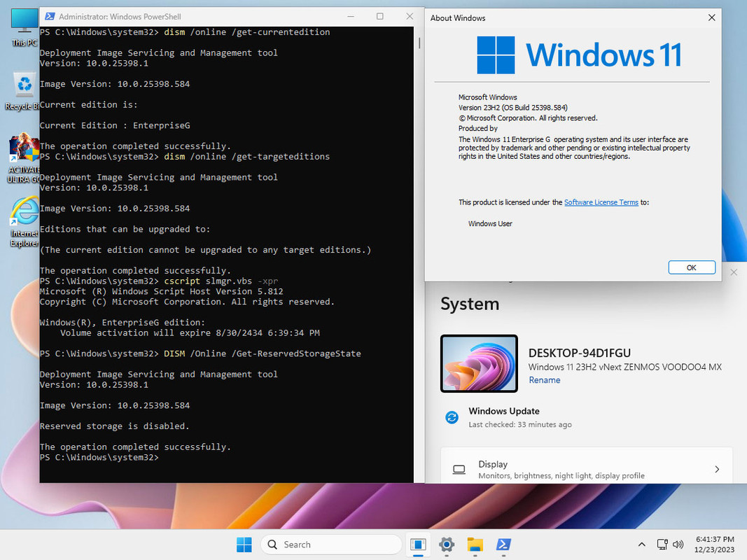Click 'Last checked: 33 minutes ago' text
The height and width of the screenshot is (560, 747).
point(519,424)
